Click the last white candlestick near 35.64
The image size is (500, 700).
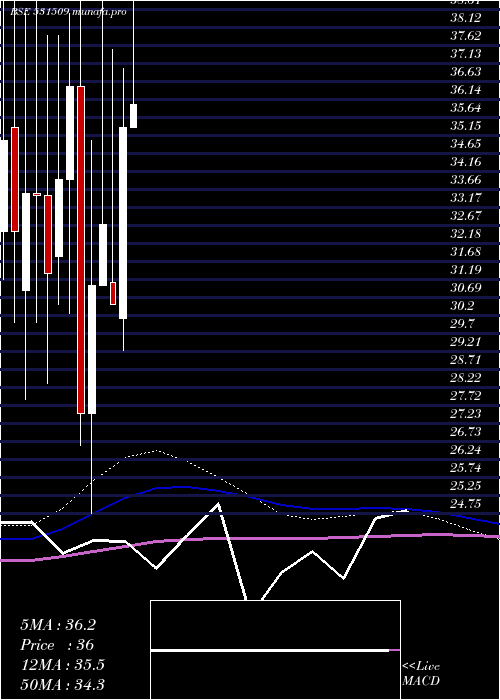point(133,116)
